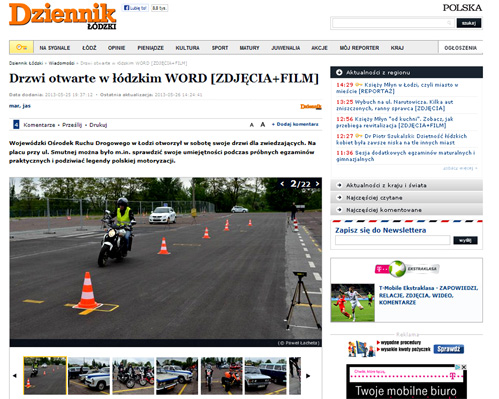Click zobacz więcej link under regional news
Screen dimensions: 499x399
pyautogui.click(x=460, y=168)
